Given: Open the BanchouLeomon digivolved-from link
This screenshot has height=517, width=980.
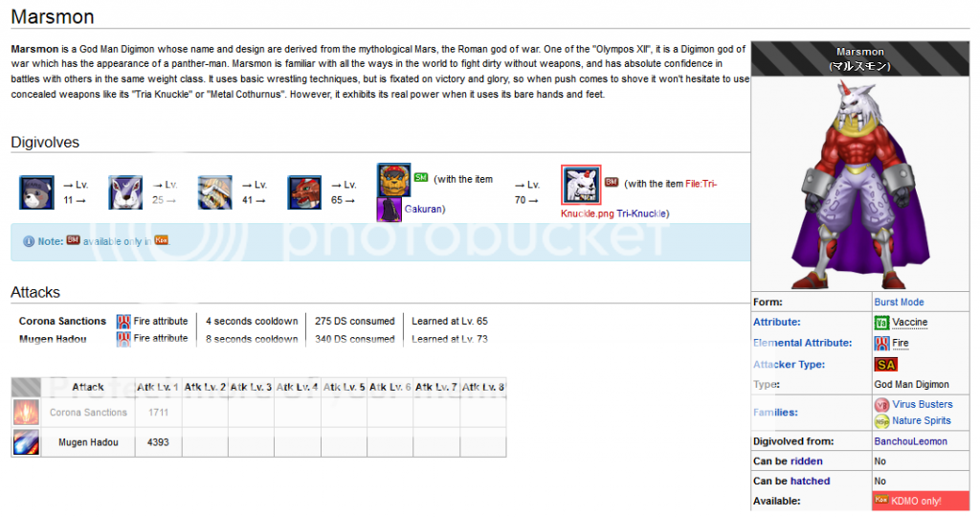Looking at the screenshot, I should coord(911,441).
